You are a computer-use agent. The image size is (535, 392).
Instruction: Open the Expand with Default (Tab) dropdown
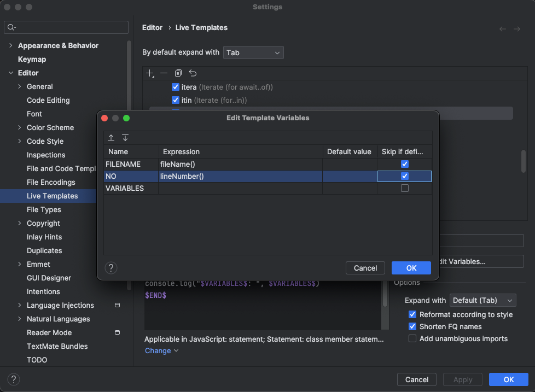tap(482, 300)
